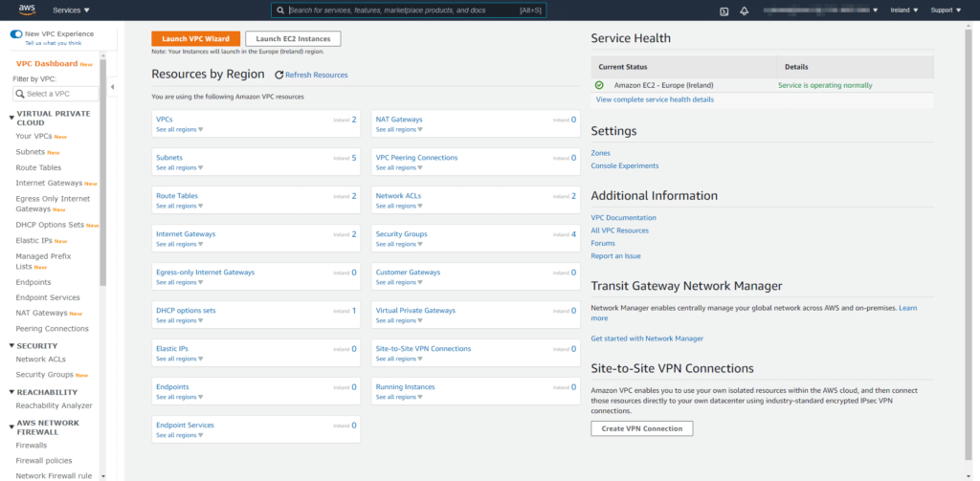The image size is (980, 481).
Task: Open Reachability Analyzer in the sidebar
Action: click(x=54, y=405)
